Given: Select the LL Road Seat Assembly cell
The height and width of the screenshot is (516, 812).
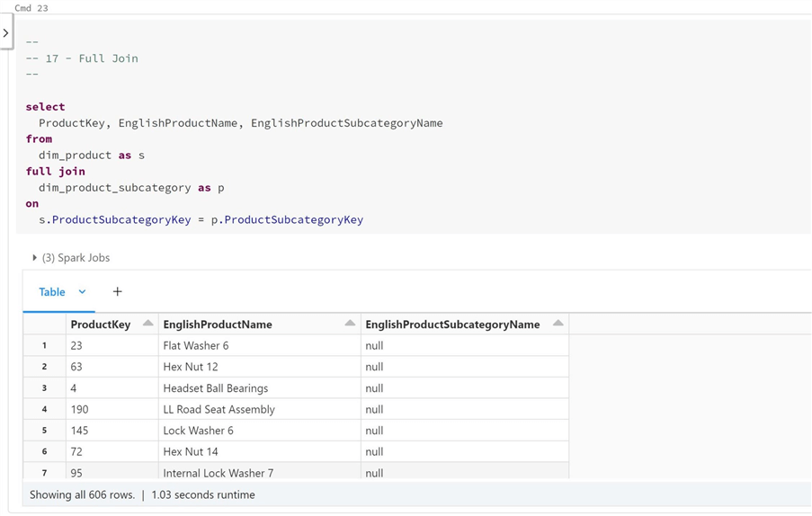Looking at the screenshot, I should 260,409.
